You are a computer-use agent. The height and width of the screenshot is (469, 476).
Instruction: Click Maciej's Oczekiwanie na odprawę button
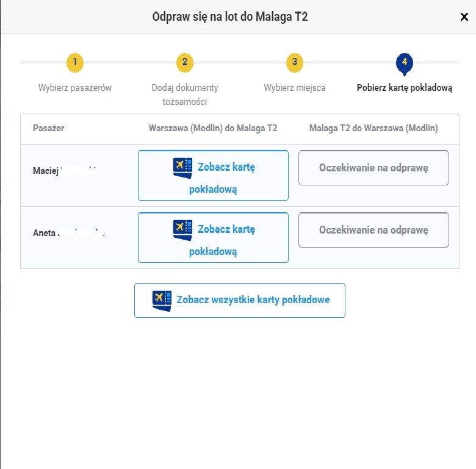[x=373, y=168]
